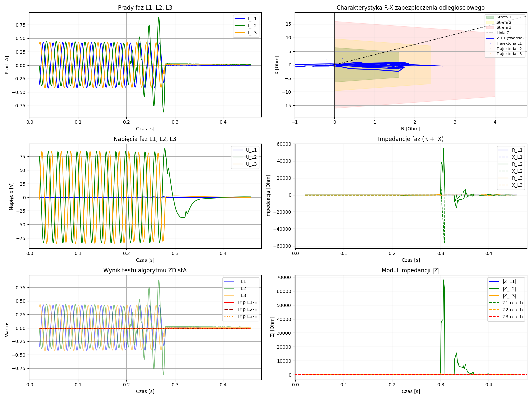Click the Z1 reach legend entry
This screenshot has width=532, height=399.
tap(512, 303)
